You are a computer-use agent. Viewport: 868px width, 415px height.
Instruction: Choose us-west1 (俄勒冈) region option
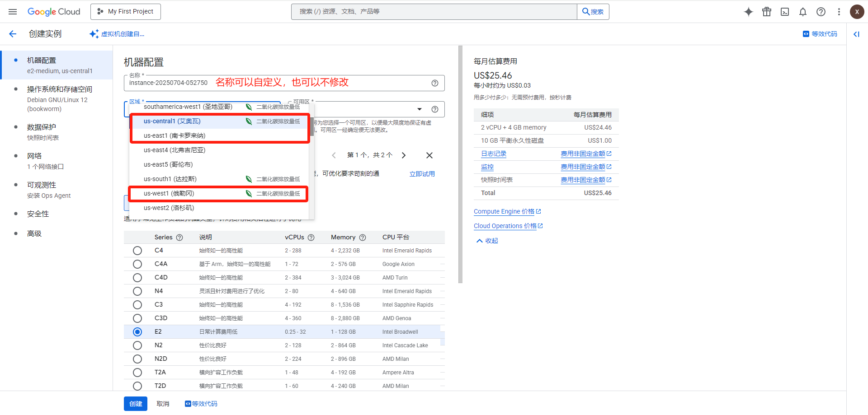(x=220, y=194)
